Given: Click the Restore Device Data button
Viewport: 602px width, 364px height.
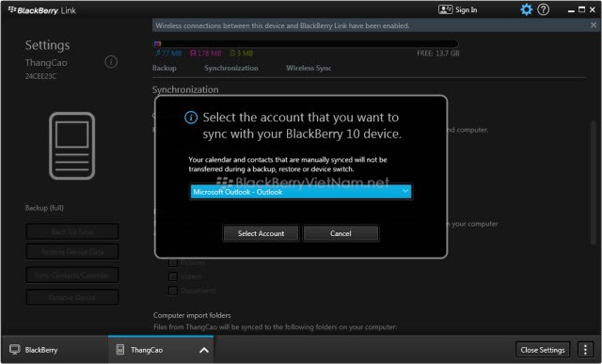Looking at the screenshot, I should [72, 252].
